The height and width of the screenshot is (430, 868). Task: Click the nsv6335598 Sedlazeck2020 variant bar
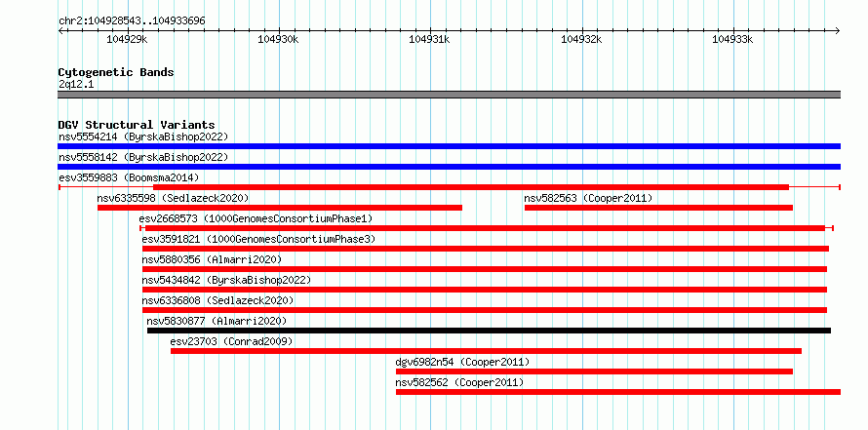click(x=280, y=208)
